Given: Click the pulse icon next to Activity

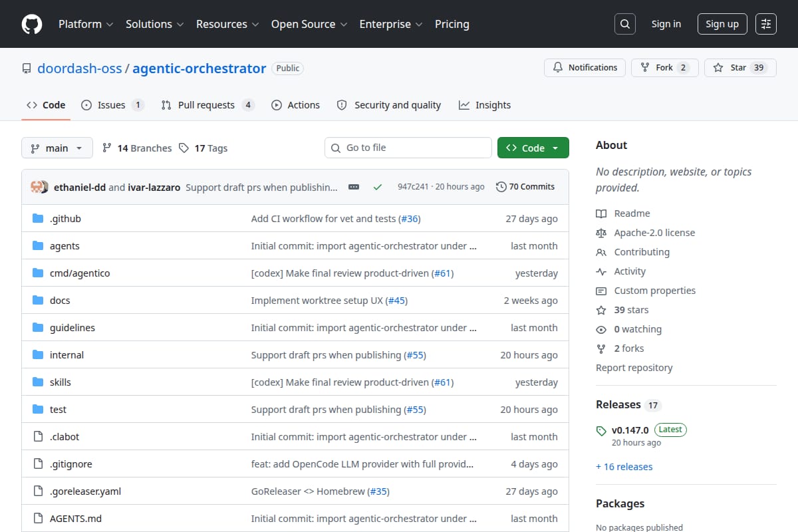Looking at the screenshot, I should click(x=601, y=271).
